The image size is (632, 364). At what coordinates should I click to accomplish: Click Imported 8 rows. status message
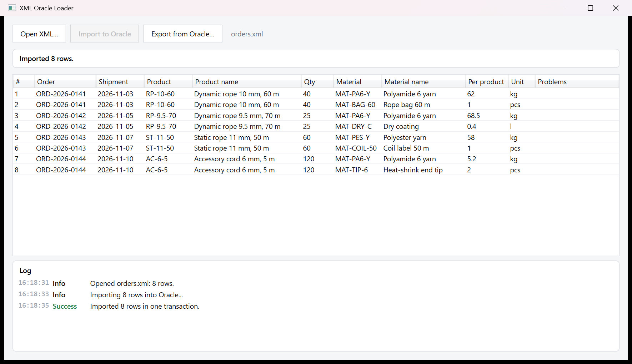click(46, 59)
